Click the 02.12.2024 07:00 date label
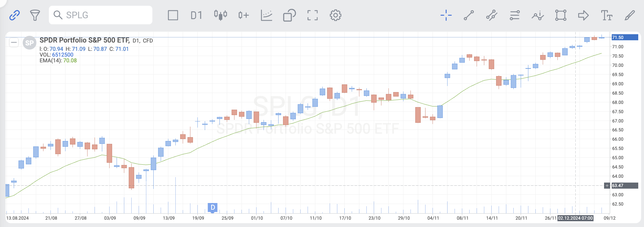Screen dimensions: 644x227 [575, 218]
